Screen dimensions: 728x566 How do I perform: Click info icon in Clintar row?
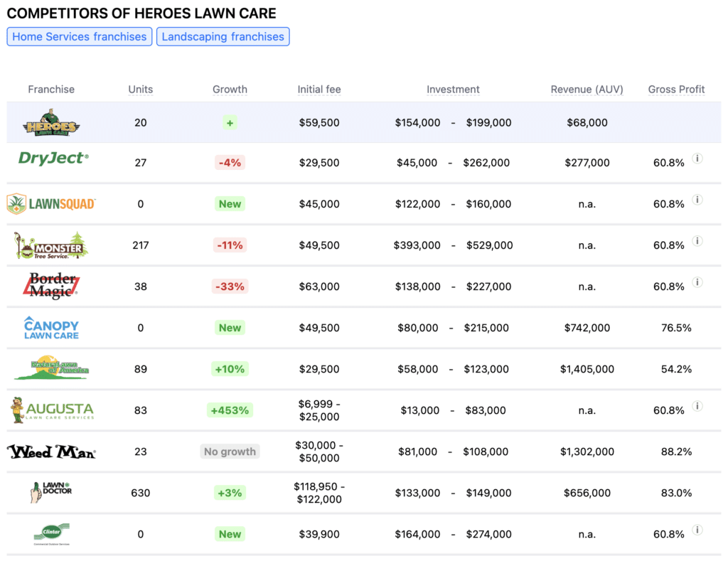coord(697,530)
